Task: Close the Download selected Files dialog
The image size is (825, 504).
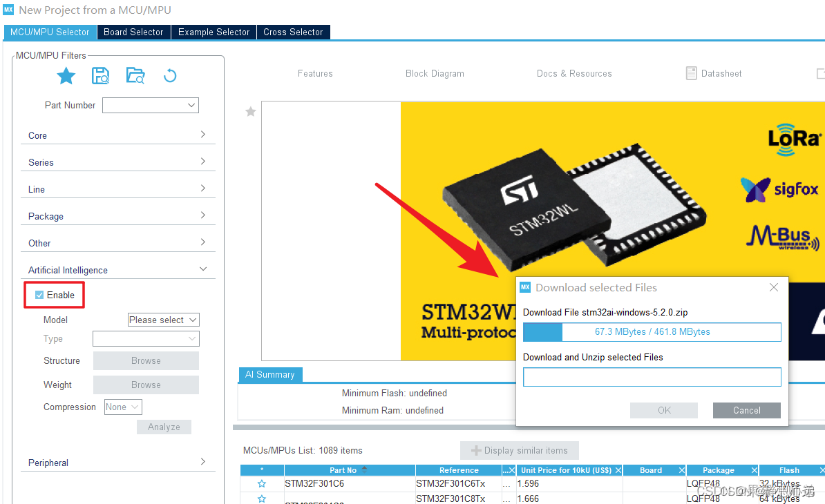Action: 773,287
